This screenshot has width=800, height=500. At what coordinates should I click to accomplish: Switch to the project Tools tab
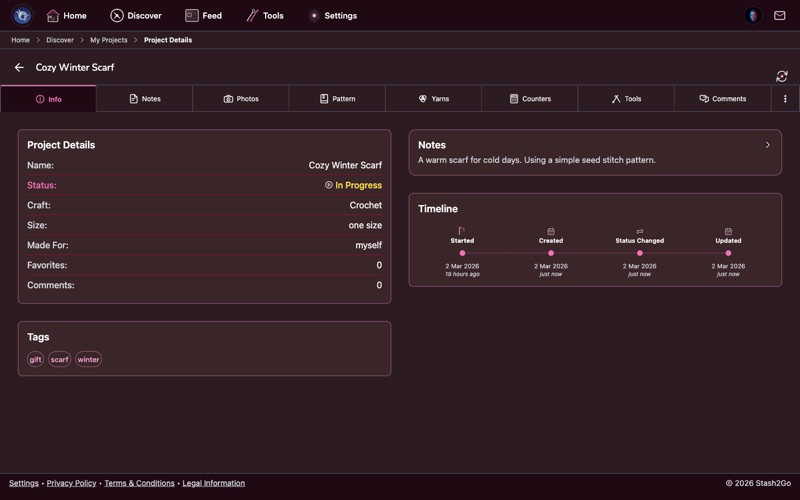pos(626,99)
